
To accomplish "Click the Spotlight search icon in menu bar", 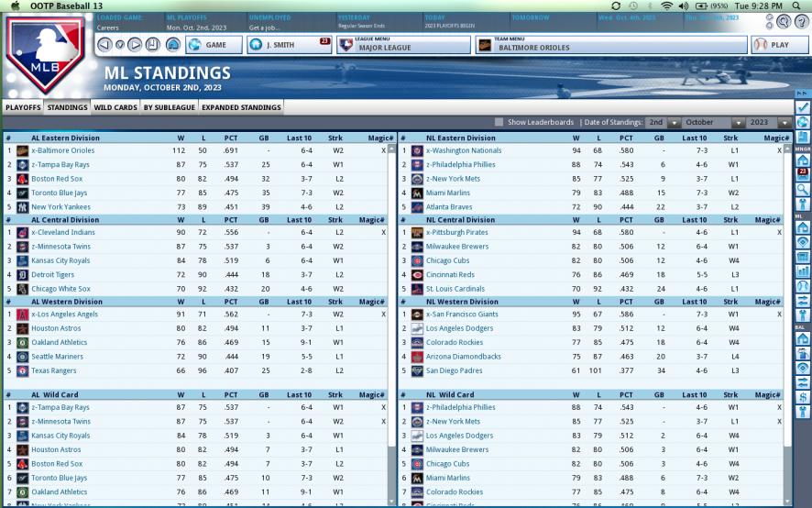I will (x=796, y=6).
